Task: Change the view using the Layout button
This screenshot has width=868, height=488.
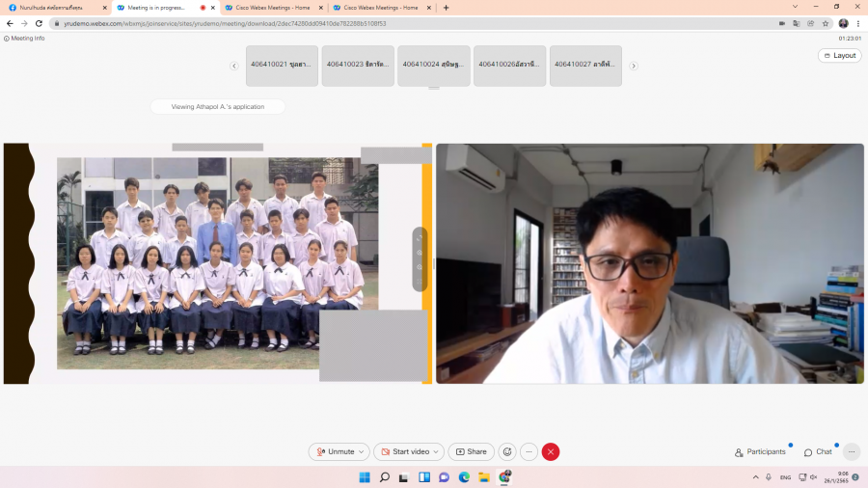Action: tap(839, 55)
